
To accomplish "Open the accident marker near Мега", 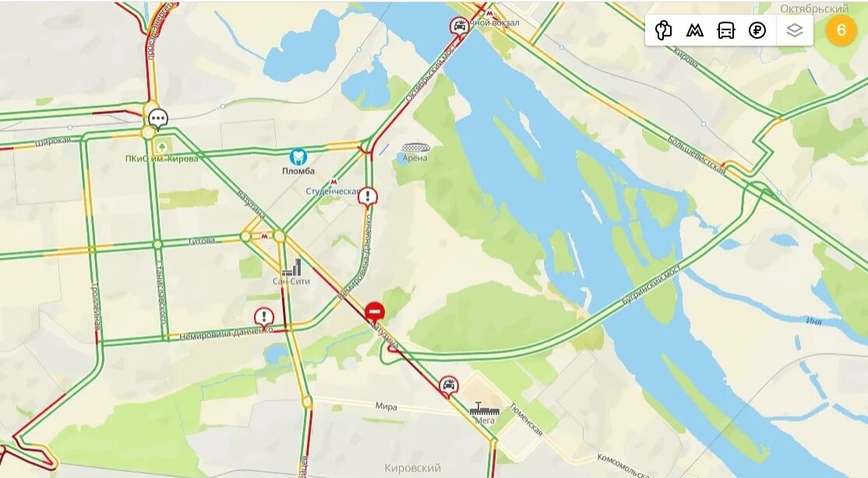I will [x=448, y=385].
